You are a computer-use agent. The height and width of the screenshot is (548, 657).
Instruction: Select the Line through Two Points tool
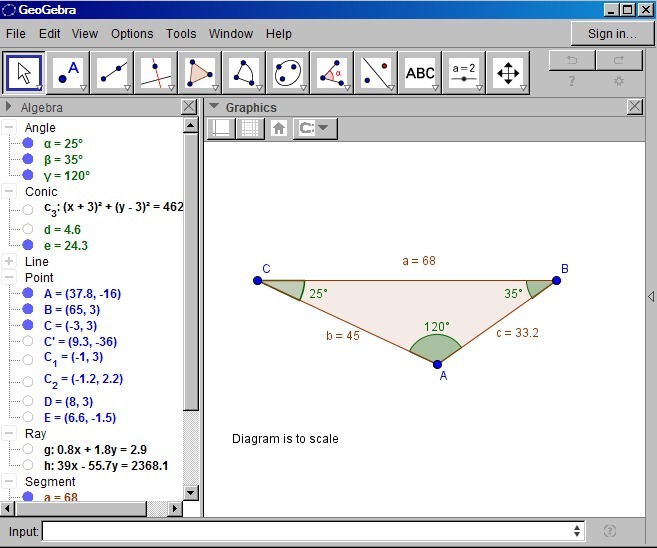click(x=112, y=73)
